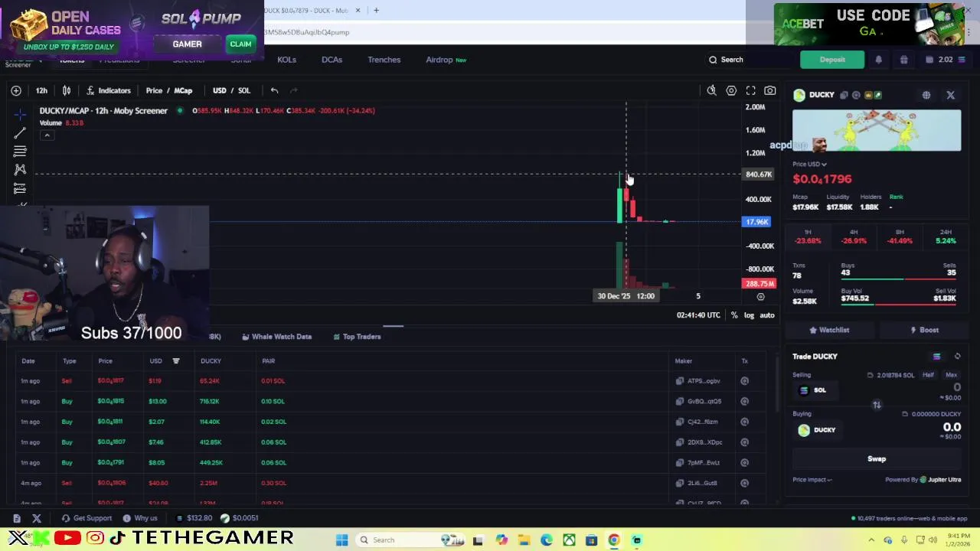Open the forecasting and measurement tools
The width and height of the screenshot is (980, 551).
click(20, 188)
